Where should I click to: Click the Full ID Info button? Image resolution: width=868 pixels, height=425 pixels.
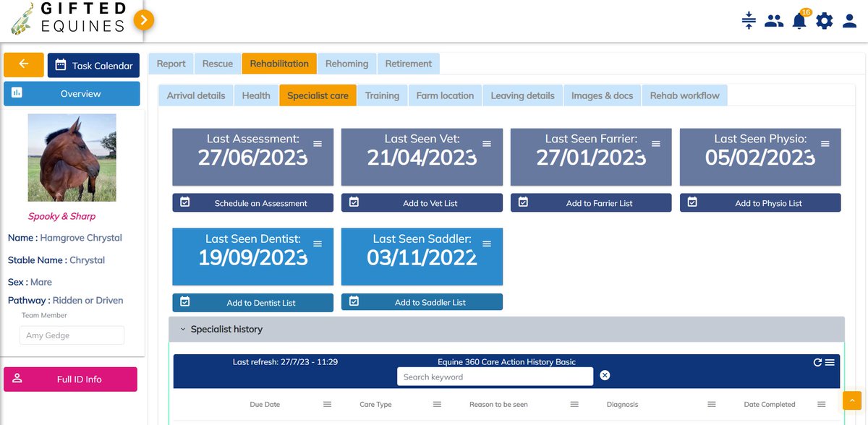click(x=70, y=379)
